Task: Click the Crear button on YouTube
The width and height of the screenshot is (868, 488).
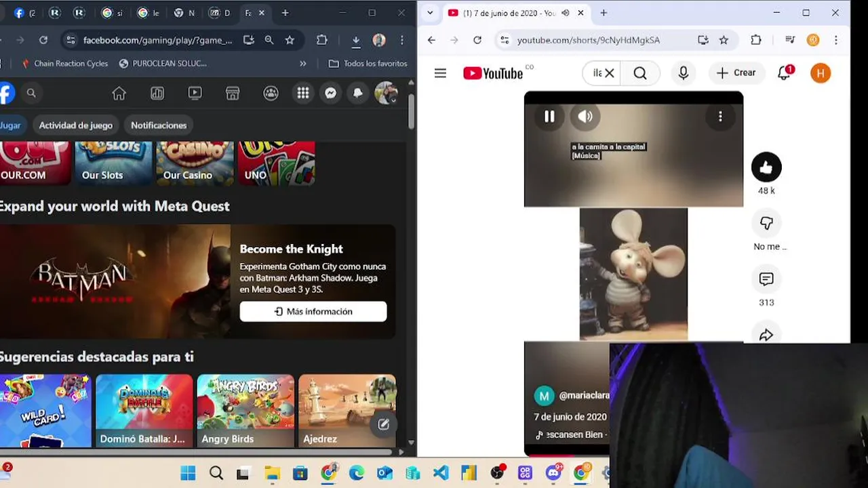Action: [736, 73]
